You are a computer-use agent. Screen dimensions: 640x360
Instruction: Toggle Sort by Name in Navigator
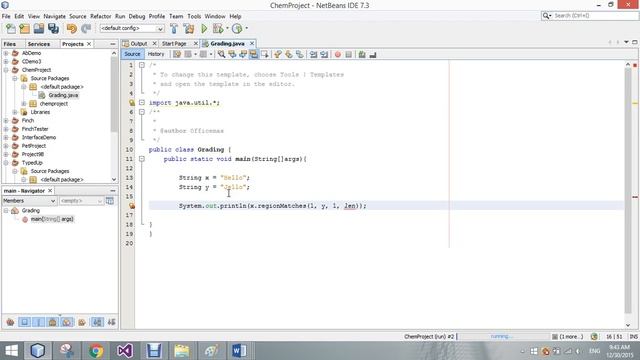97,322
